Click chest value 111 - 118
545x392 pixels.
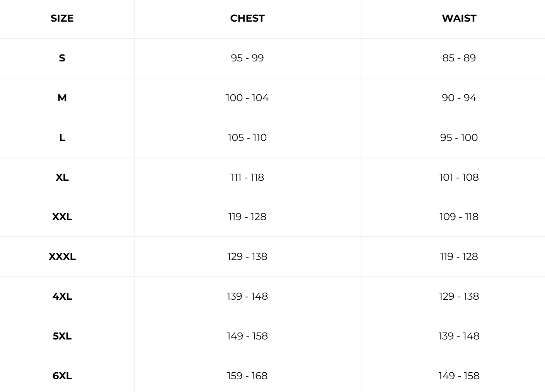tap(247, 177)
